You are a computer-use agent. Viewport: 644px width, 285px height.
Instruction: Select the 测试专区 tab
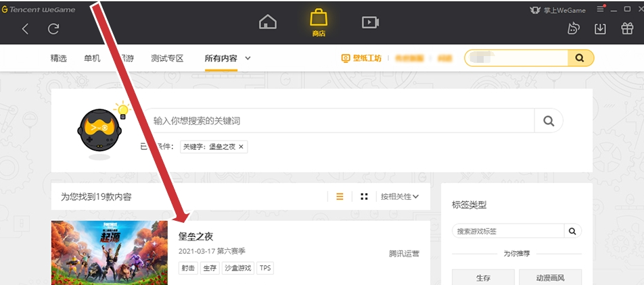point(166,58)
